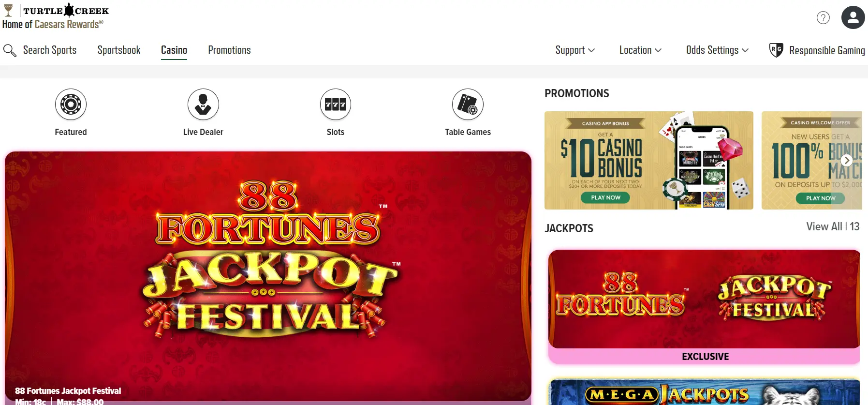Screen dimensions: 868x405
Task: Switch to the Sportsbook tab
Action: 119,50
